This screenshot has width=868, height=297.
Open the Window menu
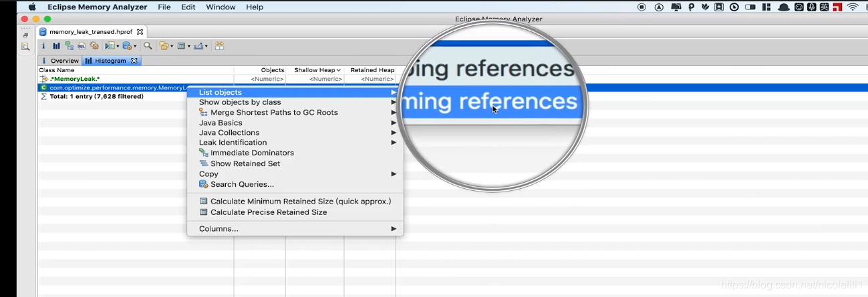(x=221, y=7)
